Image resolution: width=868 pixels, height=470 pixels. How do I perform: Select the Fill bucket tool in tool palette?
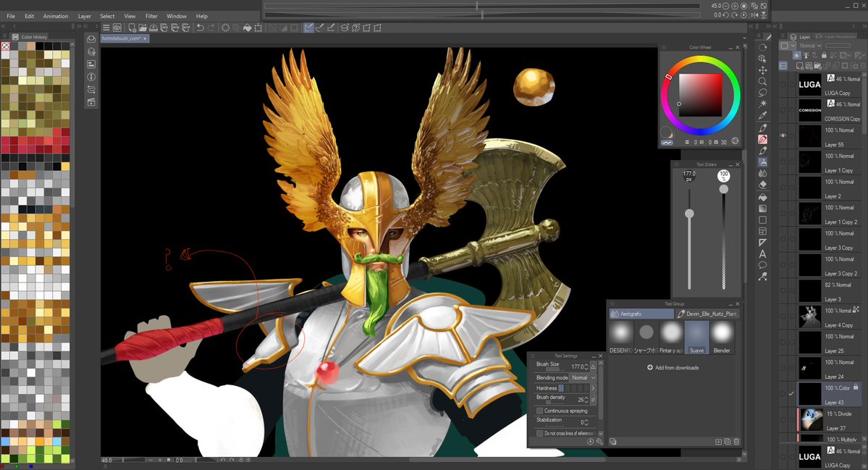tap(762, 197)
